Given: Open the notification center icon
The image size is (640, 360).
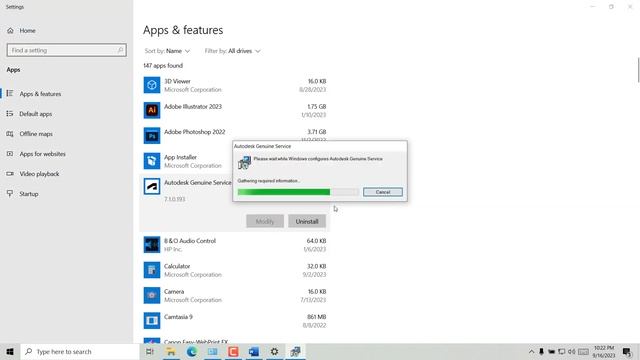Looking at the screenshot, I should click(x=627, y=351).
